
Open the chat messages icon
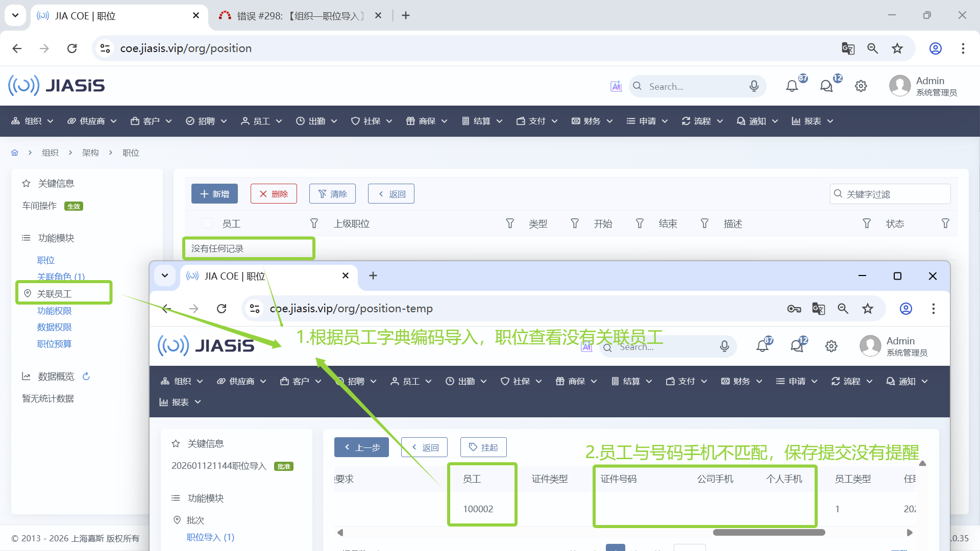pos(826,86)
